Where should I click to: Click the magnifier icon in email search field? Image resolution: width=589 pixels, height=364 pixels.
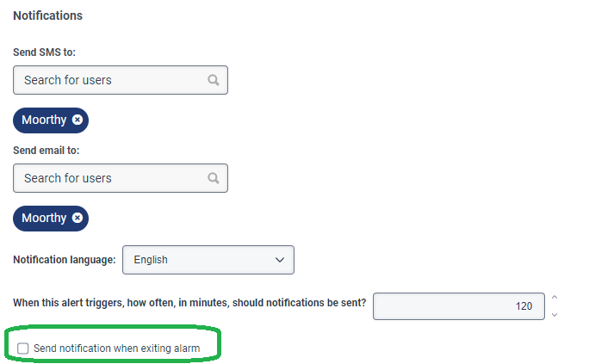point(214,178)
